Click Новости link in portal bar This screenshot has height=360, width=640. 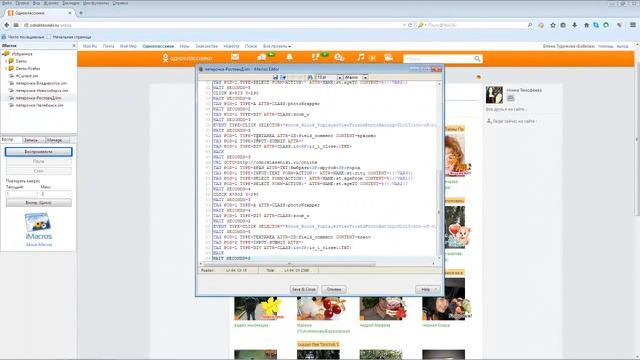pos(231,47)
